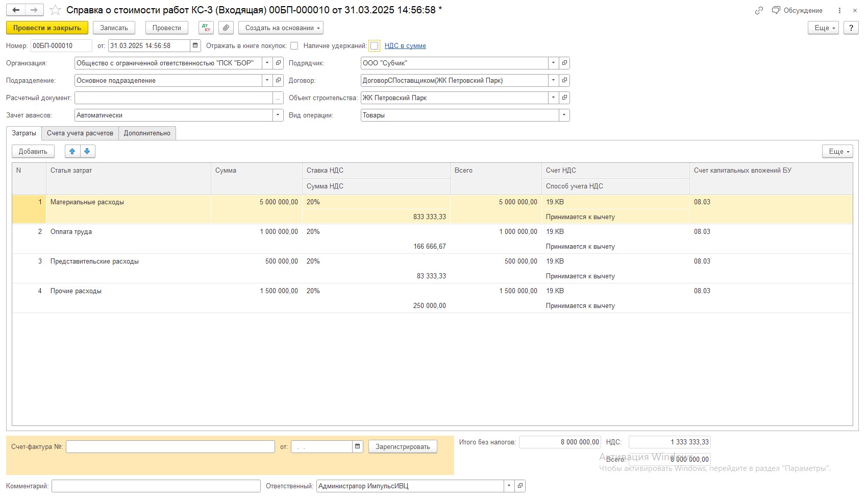Open calendar for счет-фактура date
Screen dimensions: 868x498
[358, 446]
